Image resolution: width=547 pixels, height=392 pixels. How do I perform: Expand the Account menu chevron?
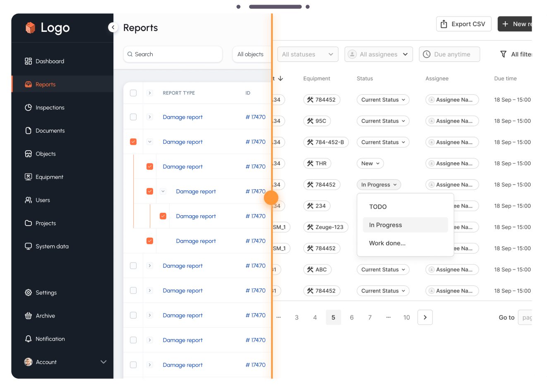point(103,362)
